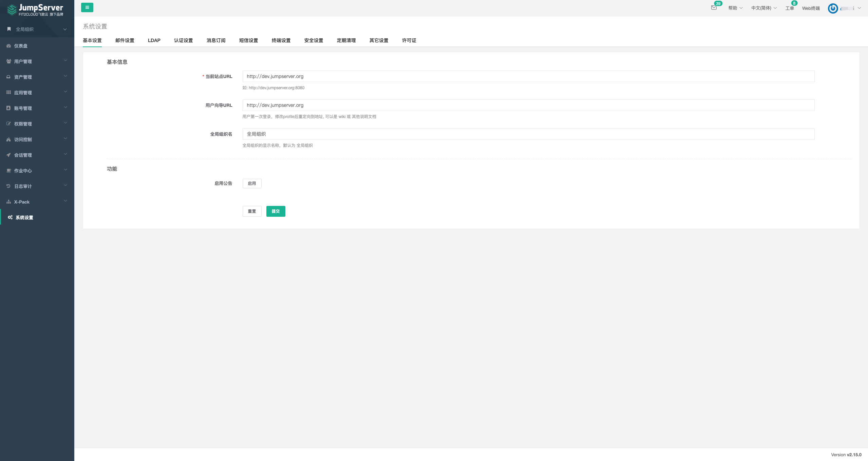The image size is (868, 461).
Task: Click the System Settings gears icon
Action: point(10,217)
